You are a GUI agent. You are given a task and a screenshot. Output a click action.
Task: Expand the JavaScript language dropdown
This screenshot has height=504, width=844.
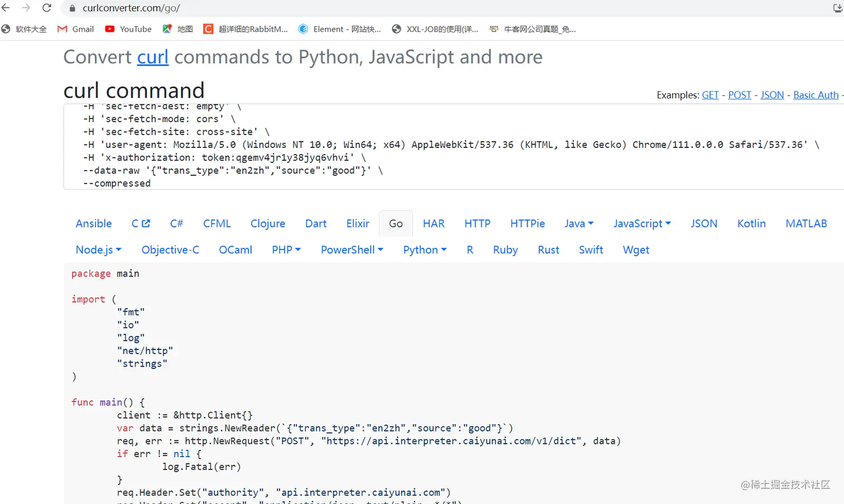click(642, 223)
